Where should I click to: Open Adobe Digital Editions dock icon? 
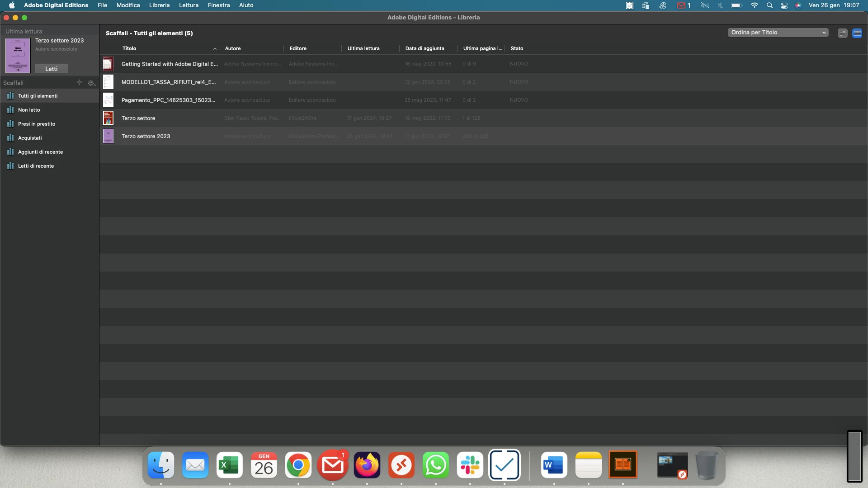(x=623, y=465)
